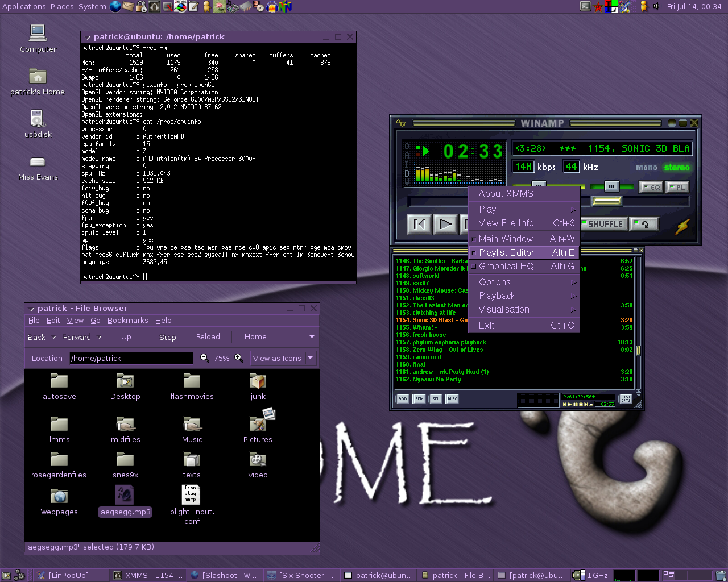The height and width of the screenshot is (582, 728).
Task: Select the aegsegg.mp3 audio file
Action: click(x=125, y=500)
